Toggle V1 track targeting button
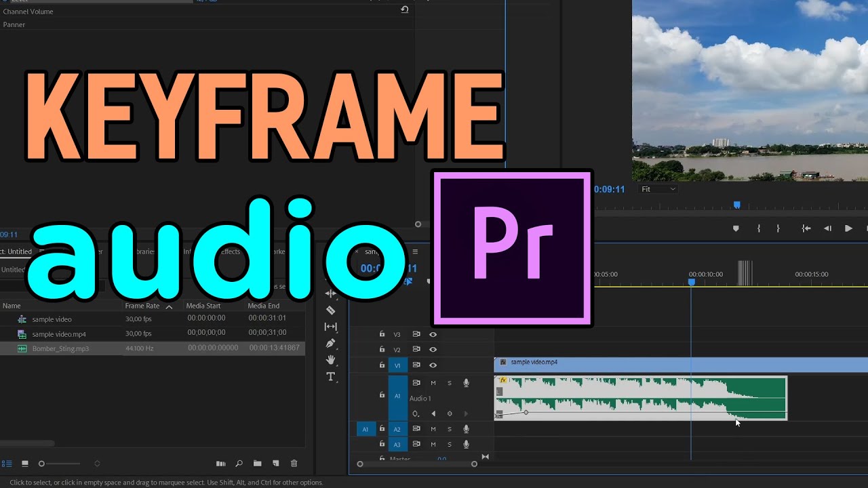 point(398,365)
